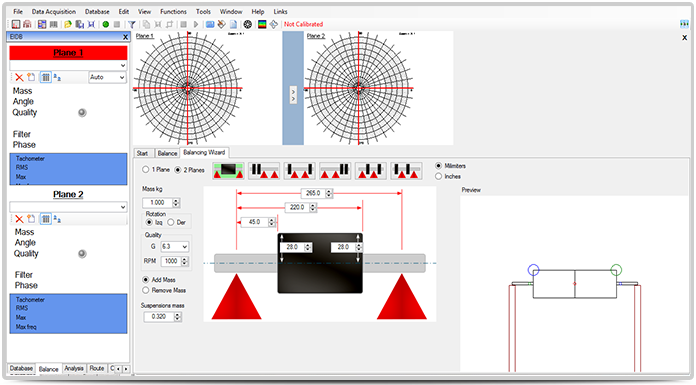Open the color spectrum toolbar icon
Viewport: 696px width, 385px height.
point(262,24)
